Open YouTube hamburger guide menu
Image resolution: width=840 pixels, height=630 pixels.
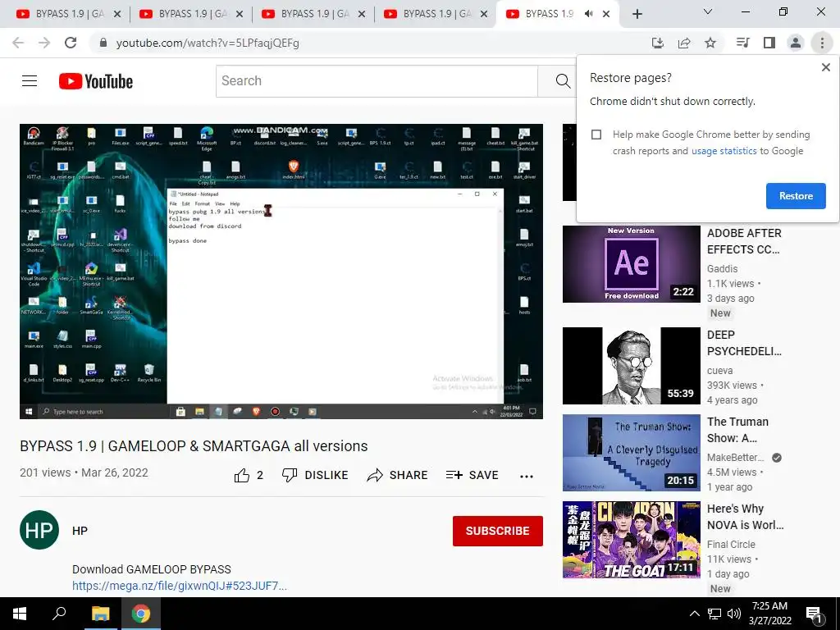pos(30,81)
